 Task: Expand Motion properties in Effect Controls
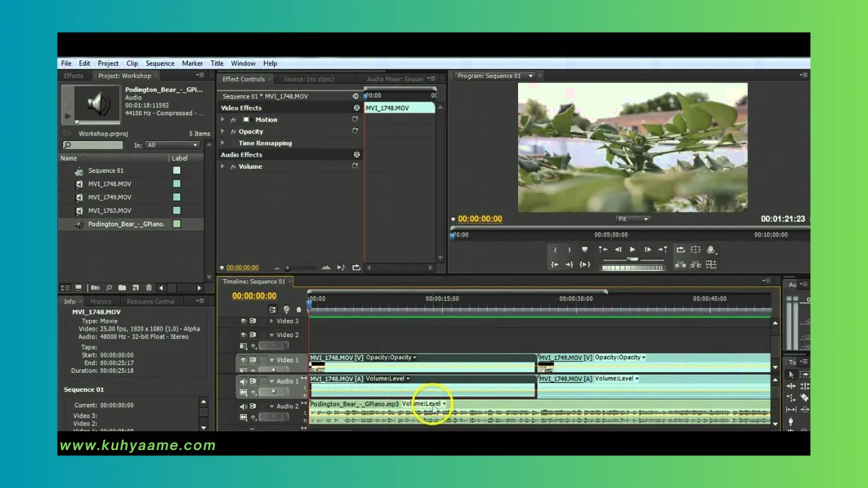[x=222, y=120]
